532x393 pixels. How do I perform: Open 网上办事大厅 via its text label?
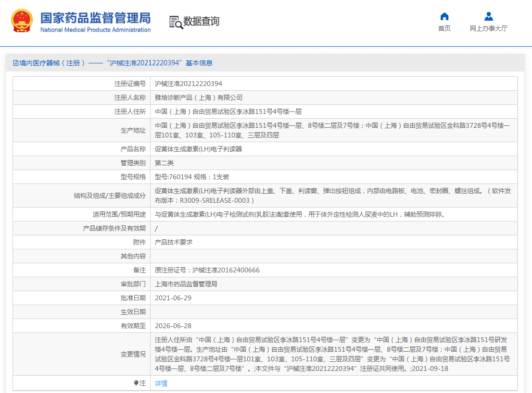tap(488, 29)
